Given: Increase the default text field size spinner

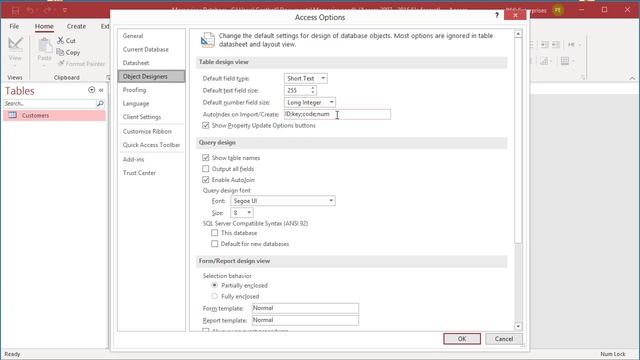Looking at the screenshot, I should [x=313, y=88].
